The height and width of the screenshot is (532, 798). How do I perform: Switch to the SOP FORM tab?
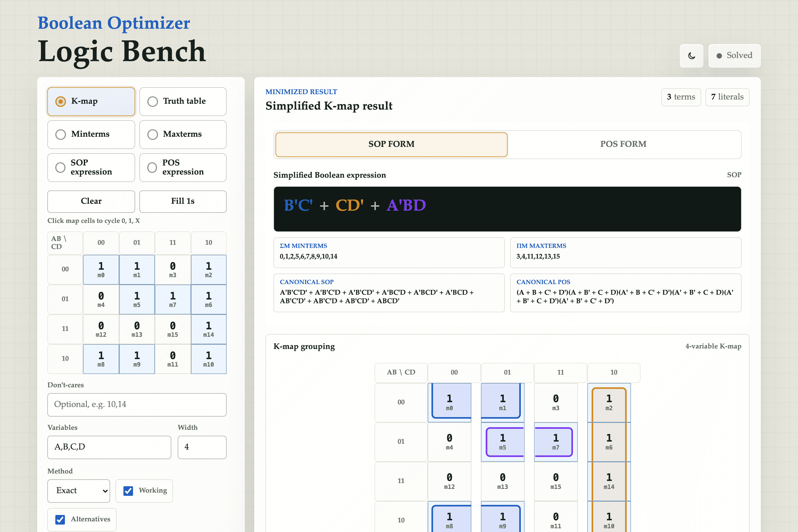click(391, 144)
